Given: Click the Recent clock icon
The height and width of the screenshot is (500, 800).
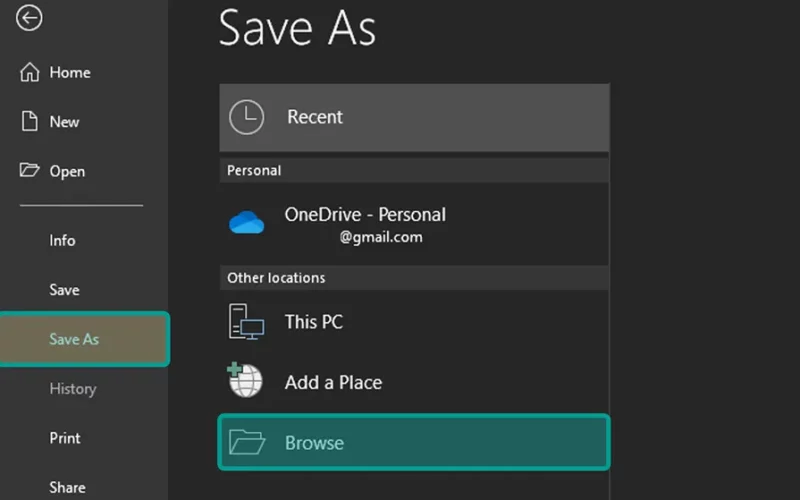Looking at the screenshot, I should pyautogui.click(x=246, y=117).
